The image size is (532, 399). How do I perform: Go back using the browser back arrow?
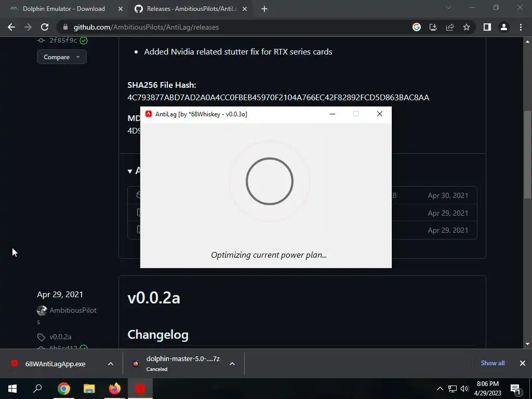tap(11, 27)
